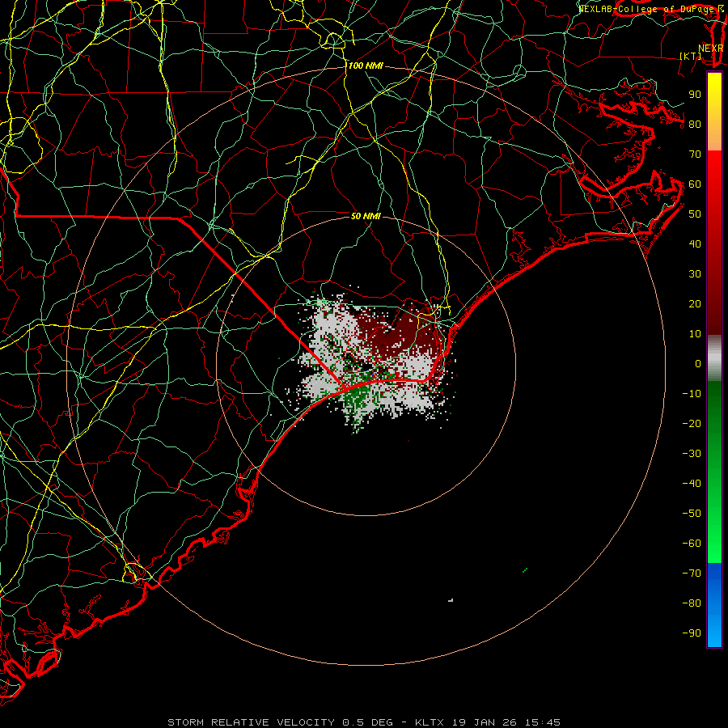Click the -90 value on the velocity scale
The image size is (728, 728).
pos(692,633)
